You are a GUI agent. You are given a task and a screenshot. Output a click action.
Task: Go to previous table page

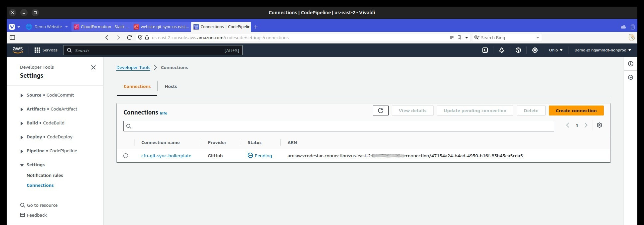pyautogui.click(x=568, y=125)
